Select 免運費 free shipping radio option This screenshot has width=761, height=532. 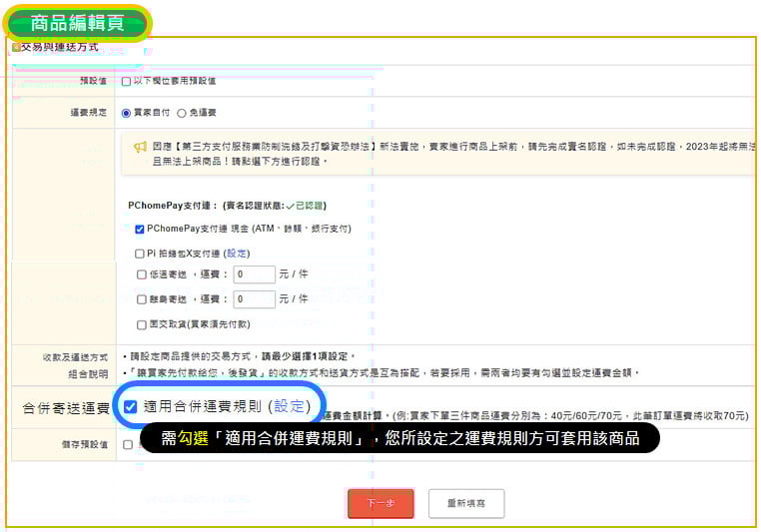coord(181,114)
